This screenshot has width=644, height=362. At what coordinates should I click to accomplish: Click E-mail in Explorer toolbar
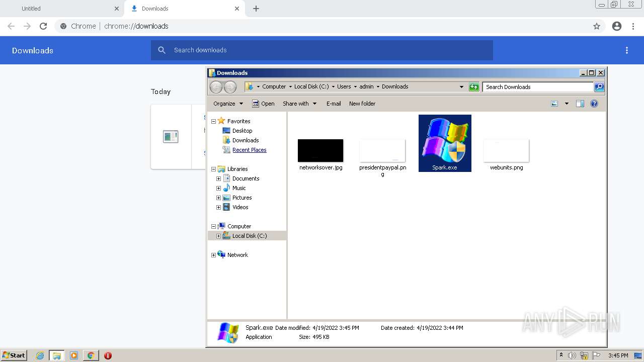334,104
